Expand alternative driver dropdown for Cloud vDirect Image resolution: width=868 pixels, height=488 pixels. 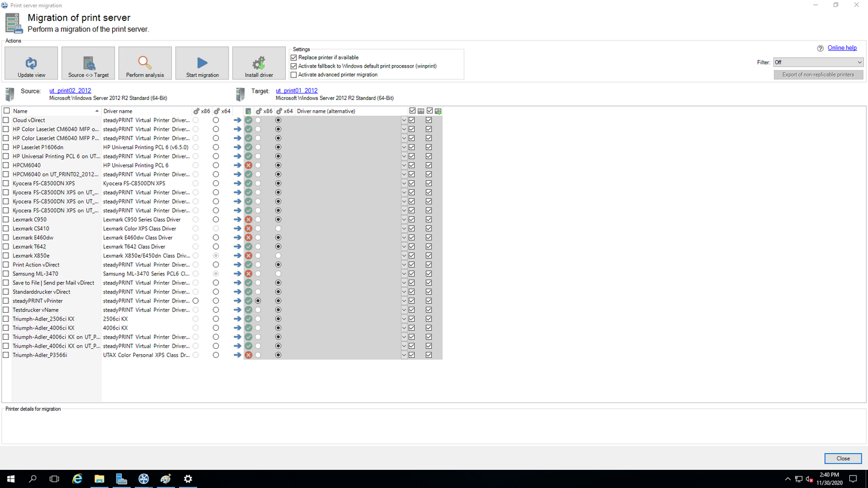pos(404,120)
